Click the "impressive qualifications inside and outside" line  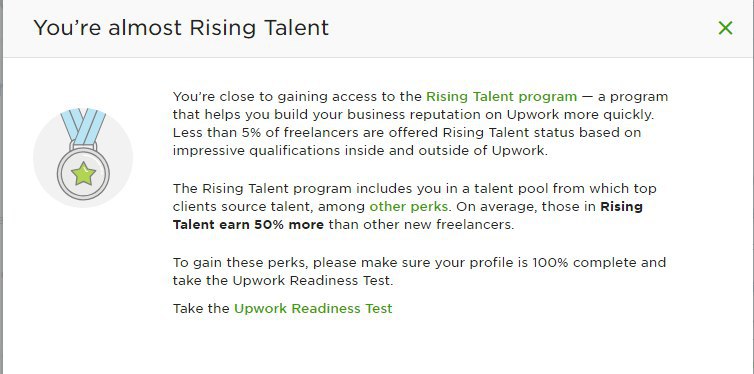click(x=360, y=151)
